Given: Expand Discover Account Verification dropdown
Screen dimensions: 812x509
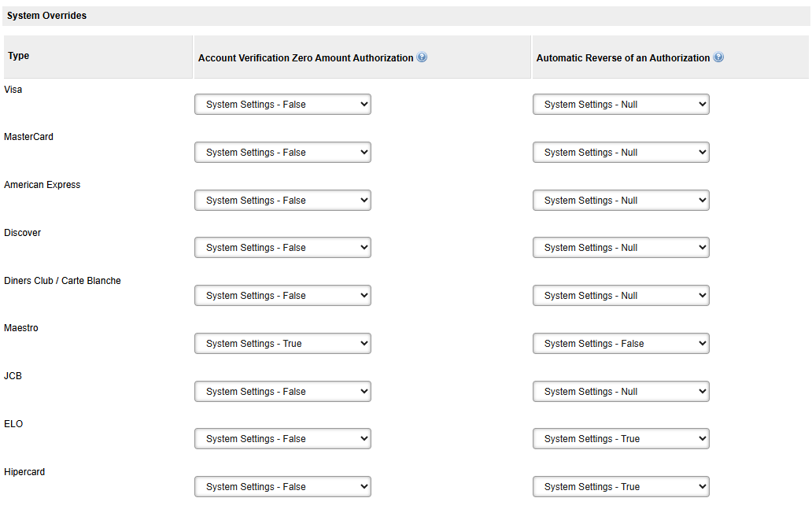Looking at the screenshot, I should pyautogui.click(x=282, y=248).
